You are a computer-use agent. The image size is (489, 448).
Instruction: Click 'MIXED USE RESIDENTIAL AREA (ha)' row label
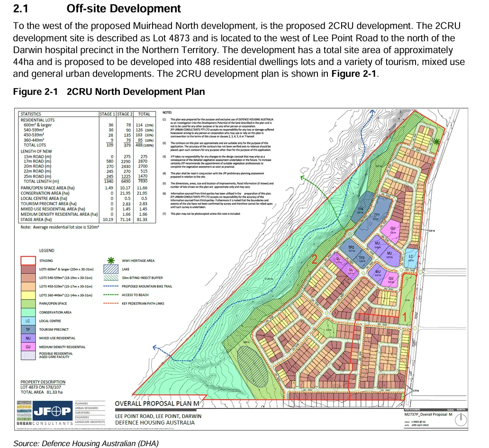tap(53, 209)
